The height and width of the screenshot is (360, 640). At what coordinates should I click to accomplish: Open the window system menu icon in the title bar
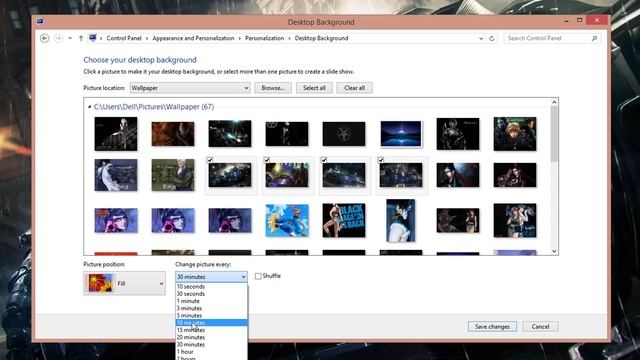40,21
